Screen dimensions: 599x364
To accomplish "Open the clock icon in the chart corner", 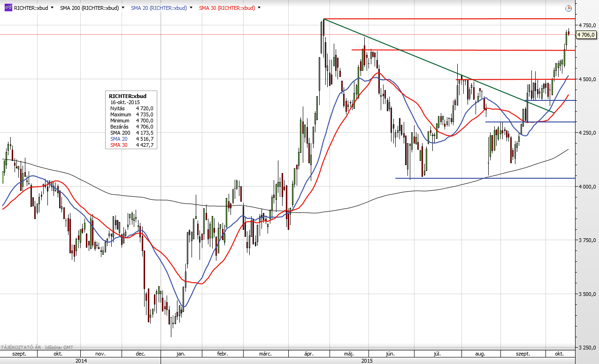I will 568,8.
